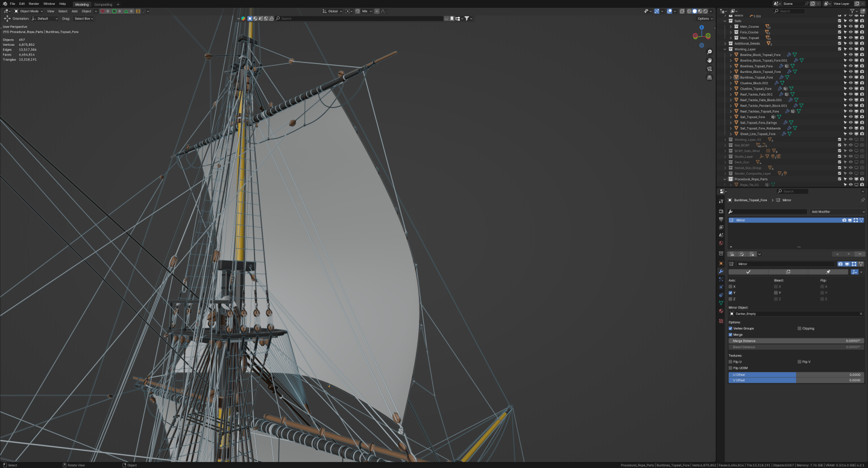The width and height of the screenshot is (868, 468).
Task: Toggle the Vertex Groups option
Action: pos(731,328)
